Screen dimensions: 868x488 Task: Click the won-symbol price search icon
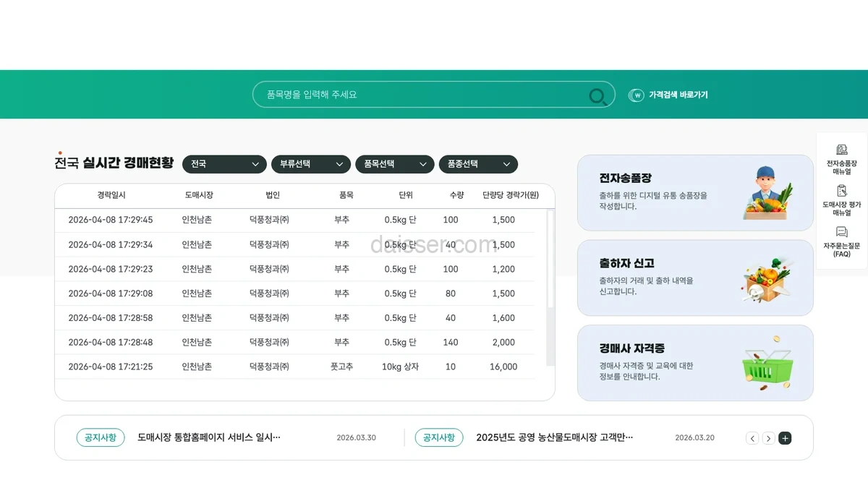(636, 95)
